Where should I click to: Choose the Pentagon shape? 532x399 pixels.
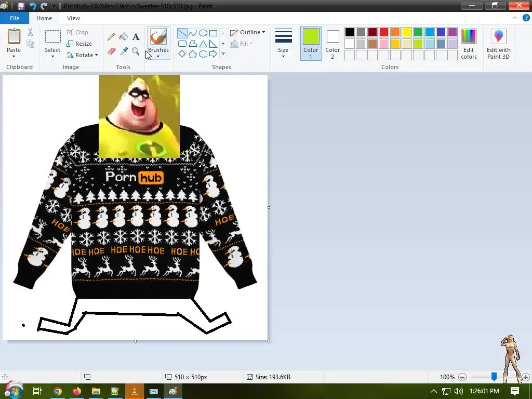click(192, 54)
